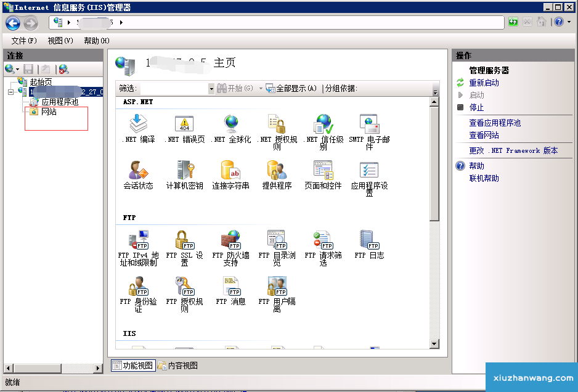Open the FTP 身份验证 feature
578x392 pixels.
point(139,294)
